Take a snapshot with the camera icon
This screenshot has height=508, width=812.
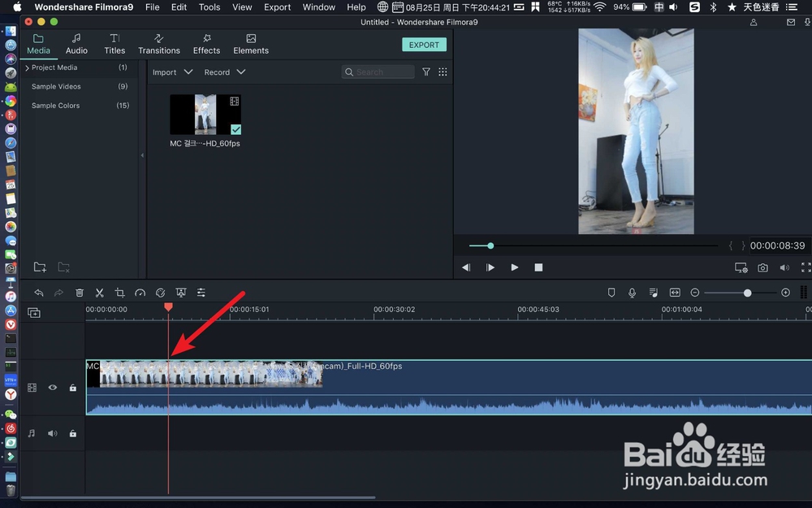tap(762, 267)
